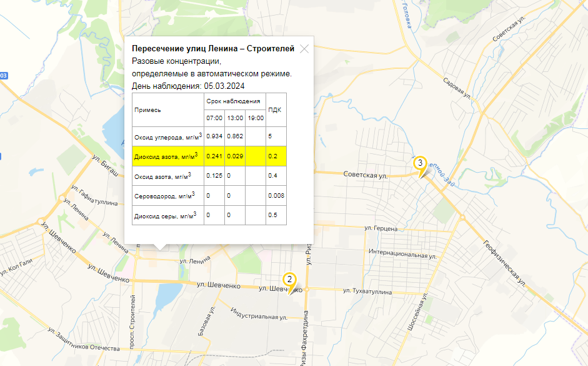Click the highlighted Диоксид азота row label

(166, 156)
